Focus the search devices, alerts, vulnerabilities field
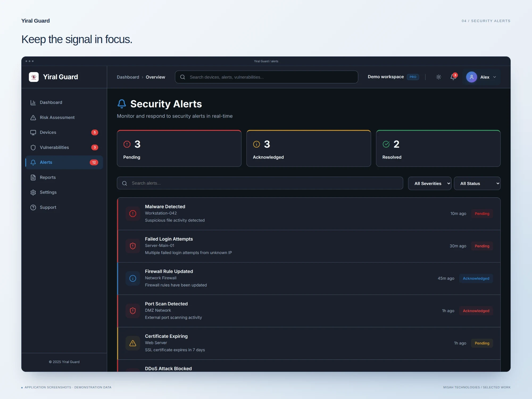 pyautogui.click(x=266, y=77)
